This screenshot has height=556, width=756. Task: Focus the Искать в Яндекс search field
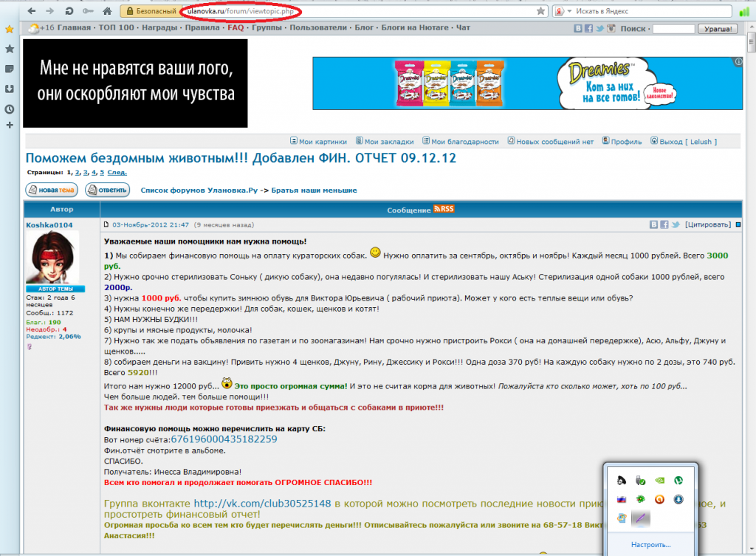tap(651, 11)
